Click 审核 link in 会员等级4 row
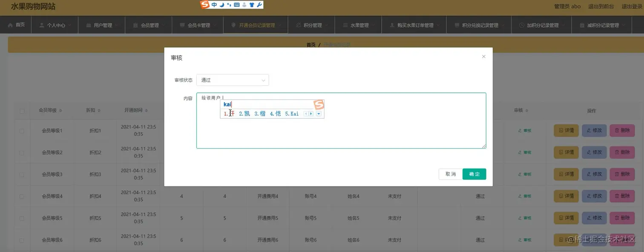644x252 pixels. tap(525, 196)
